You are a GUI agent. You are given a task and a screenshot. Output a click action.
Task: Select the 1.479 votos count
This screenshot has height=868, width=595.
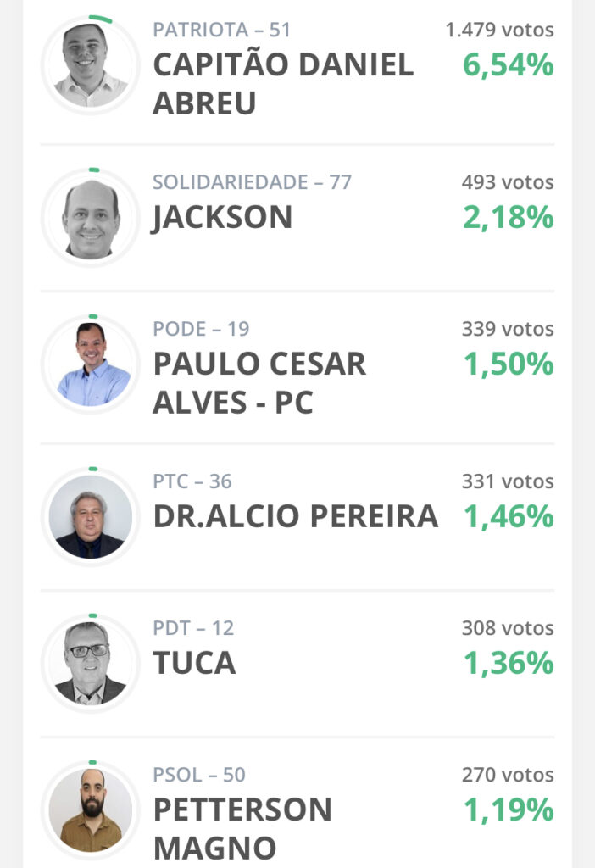tap(500, 30)
